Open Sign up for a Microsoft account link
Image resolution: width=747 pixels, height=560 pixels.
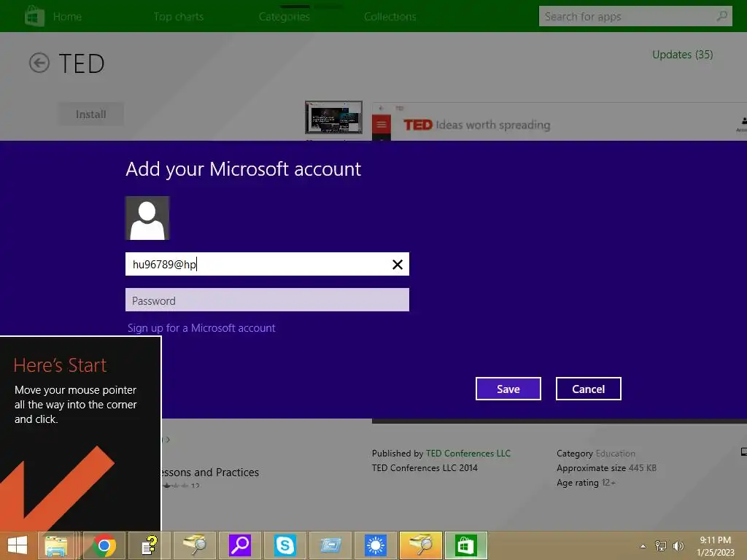[x=201, y=328]
